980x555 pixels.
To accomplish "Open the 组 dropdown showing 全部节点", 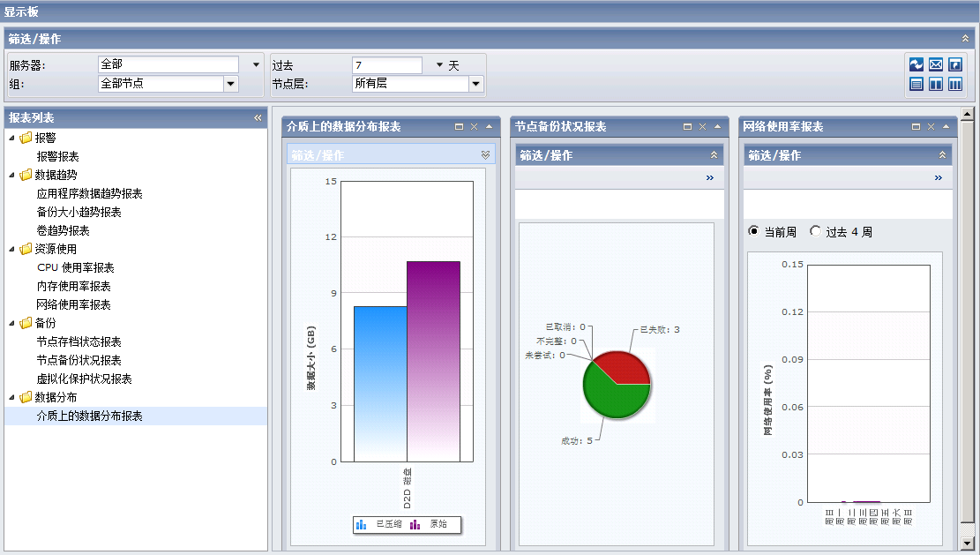I will point(230,84).
